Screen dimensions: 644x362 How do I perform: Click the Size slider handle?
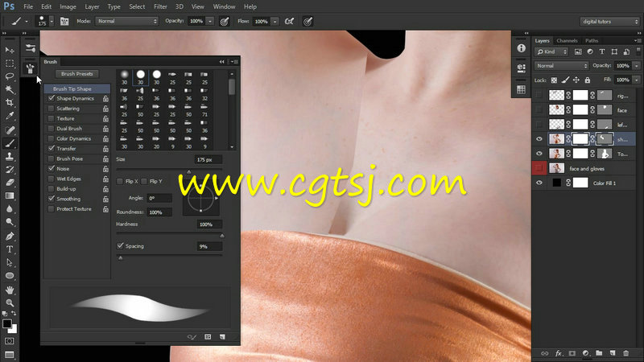[189, 171]
